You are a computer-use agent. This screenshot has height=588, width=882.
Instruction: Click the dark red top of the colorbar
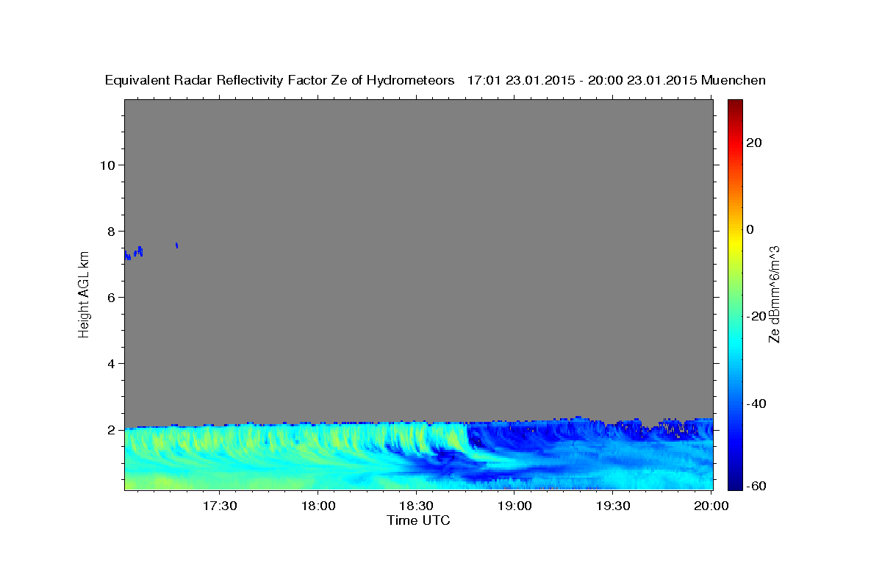[x=735, y=107]
